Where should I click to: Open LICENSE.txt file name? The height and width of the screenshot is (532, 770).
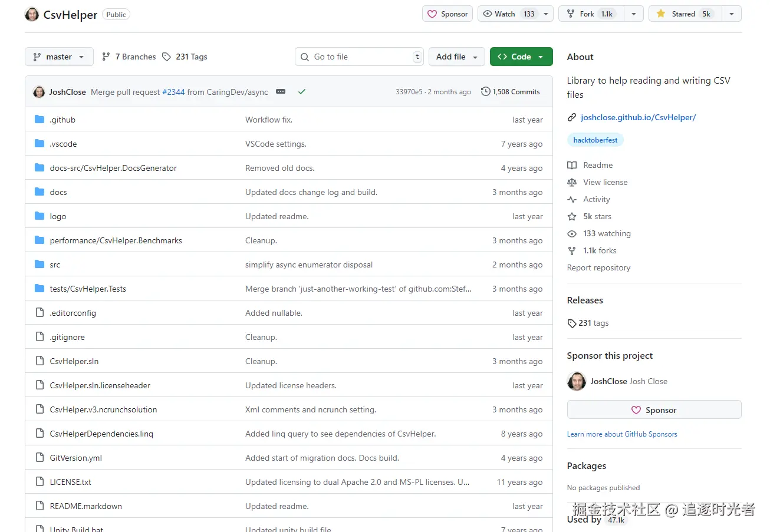click(x=71, y=482)
